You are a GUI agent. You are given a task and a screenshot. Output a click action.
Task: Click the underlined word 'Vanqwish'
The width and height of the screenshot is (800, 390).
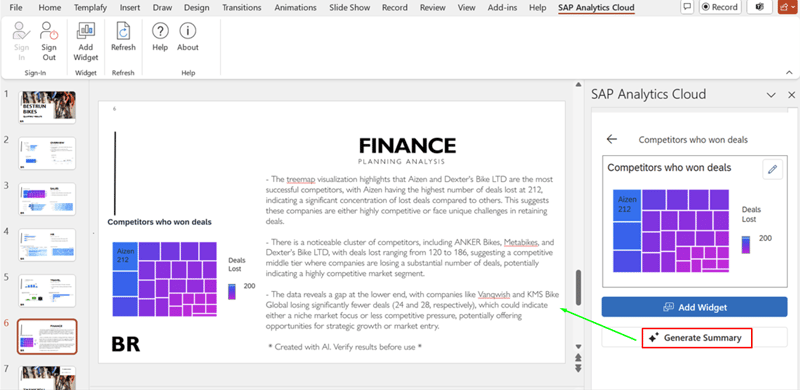(494, 295)
